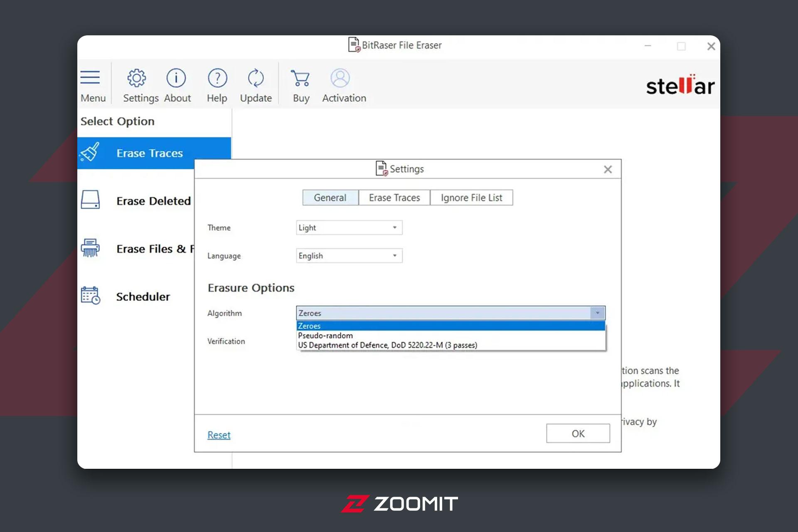Open the hamburger Menu icon

[x=90, y=78]
